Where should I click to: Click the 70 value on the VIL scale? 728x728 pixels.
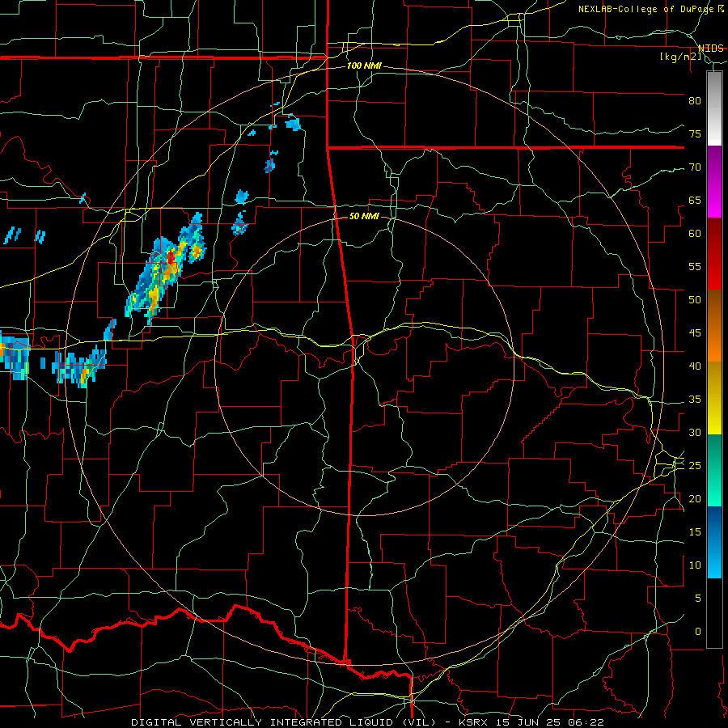(x=695, y=167)
